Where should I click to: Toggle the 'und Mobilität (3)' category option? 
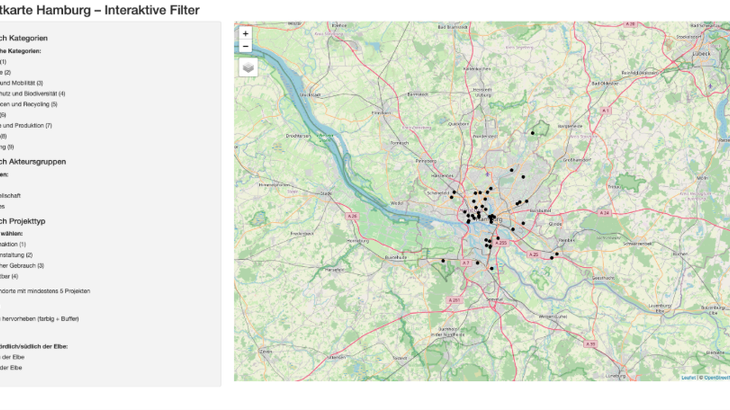(21, 83)
